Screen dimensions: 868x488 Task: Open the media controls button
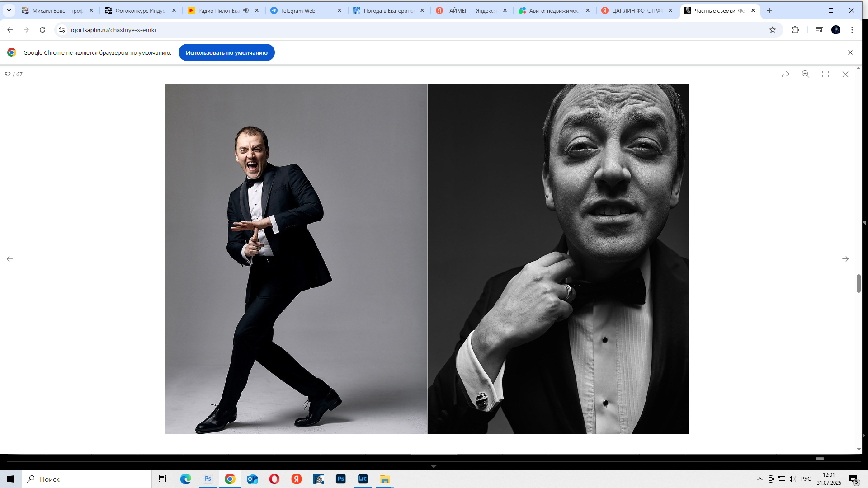[820, 30]
